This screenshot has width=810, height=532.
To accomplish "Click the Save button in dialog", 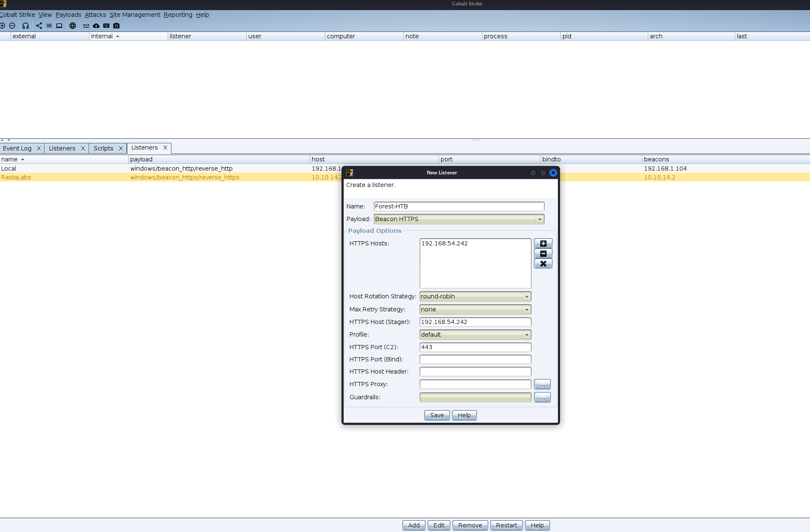I will [437, 415].
